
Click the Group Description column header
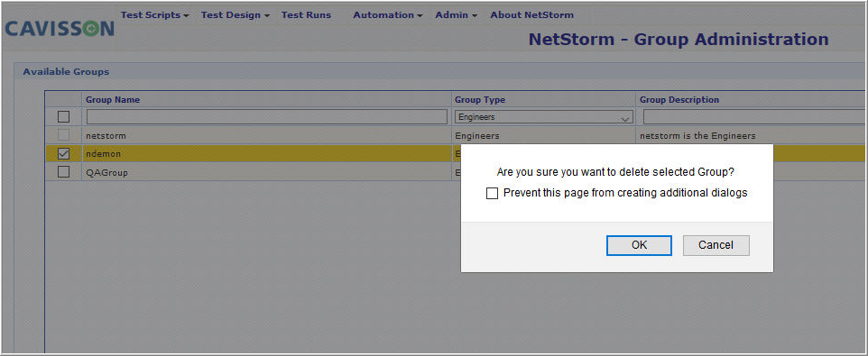[x=679, y=100]
